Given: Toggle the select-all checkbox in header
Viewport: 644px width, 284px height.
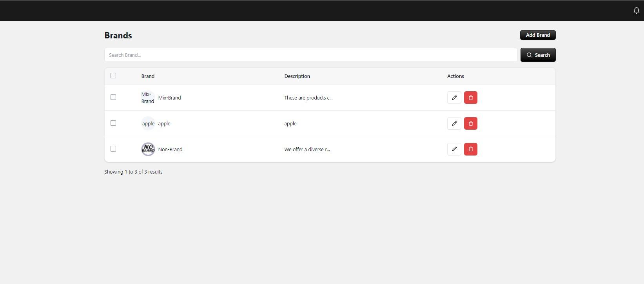Looking at the screenshot, I should tap(113, 76).
